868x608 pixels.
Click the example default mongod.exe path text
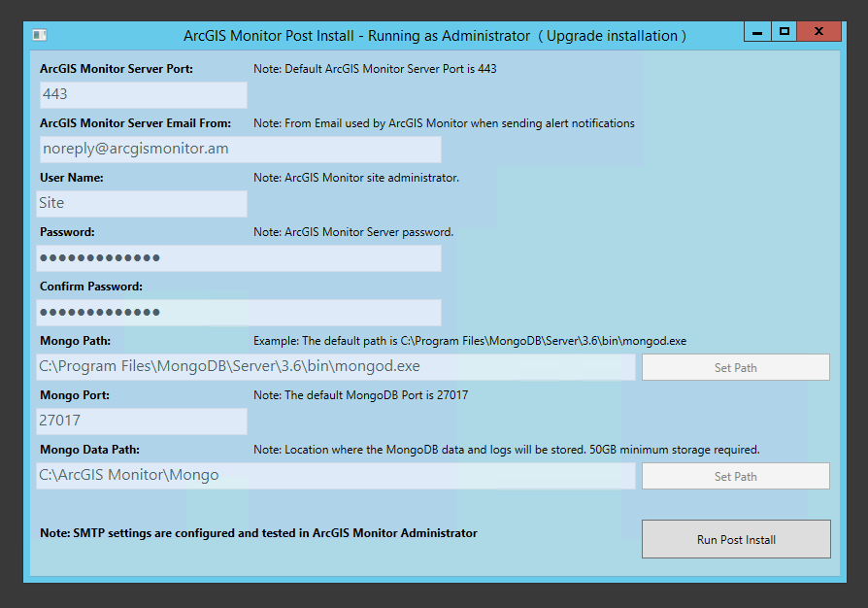[470, 341]
